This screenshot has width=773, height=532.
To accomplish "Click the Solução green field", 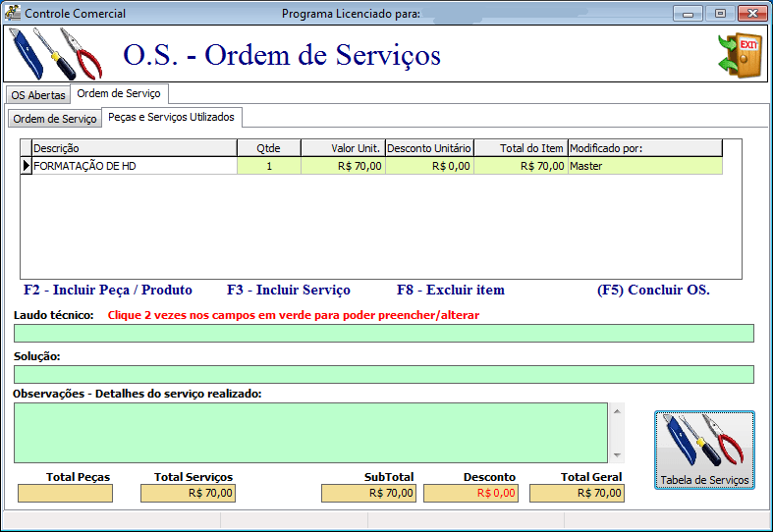I will [383, 374].
